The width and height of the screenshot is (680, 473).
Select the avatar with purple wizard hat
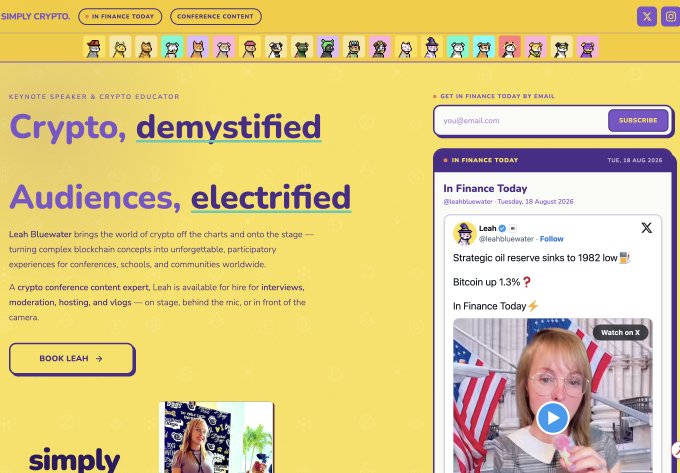(432, 47)
